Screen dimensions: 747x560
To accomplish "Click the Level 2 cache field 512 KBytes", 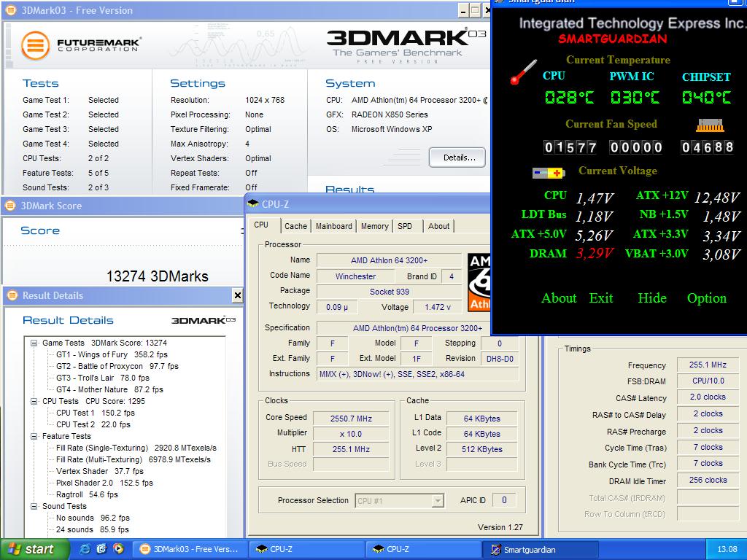I will [481, 449].
